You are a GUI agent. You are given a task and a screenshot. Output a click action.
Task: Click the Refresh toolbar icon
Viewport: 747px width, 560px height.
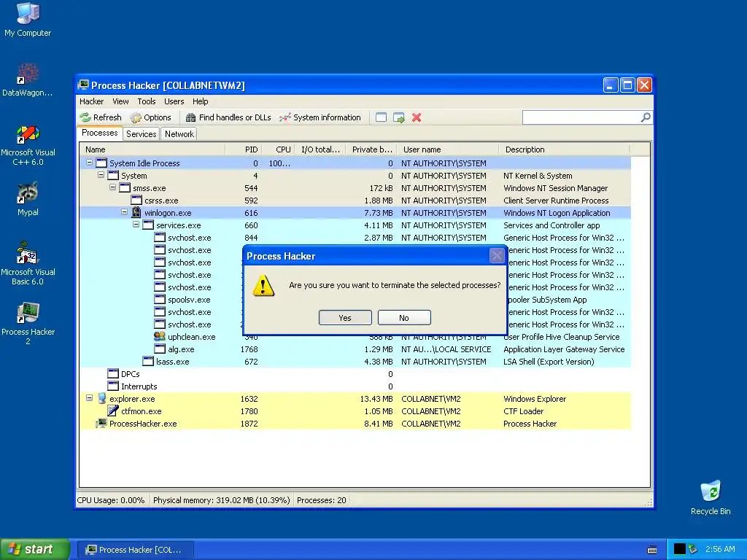click(85, 117)
